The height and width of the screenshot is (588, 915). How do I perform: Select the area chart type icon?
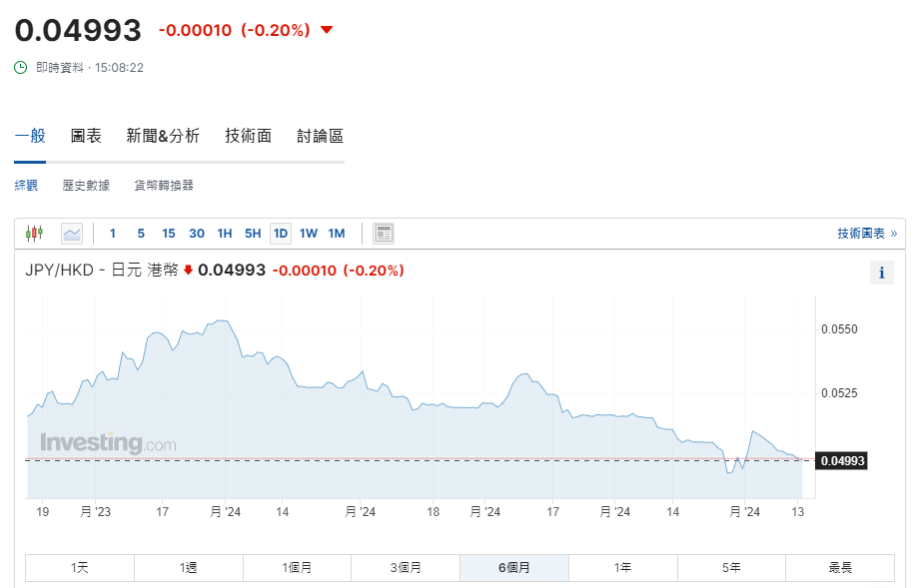[72, 234]
